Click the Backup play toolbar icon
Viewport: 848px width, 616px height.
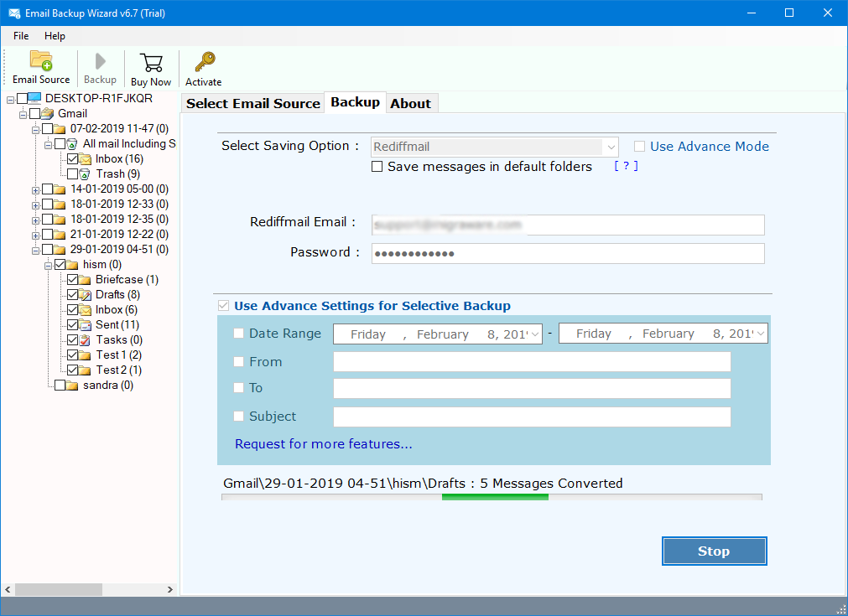pos(100,61)
